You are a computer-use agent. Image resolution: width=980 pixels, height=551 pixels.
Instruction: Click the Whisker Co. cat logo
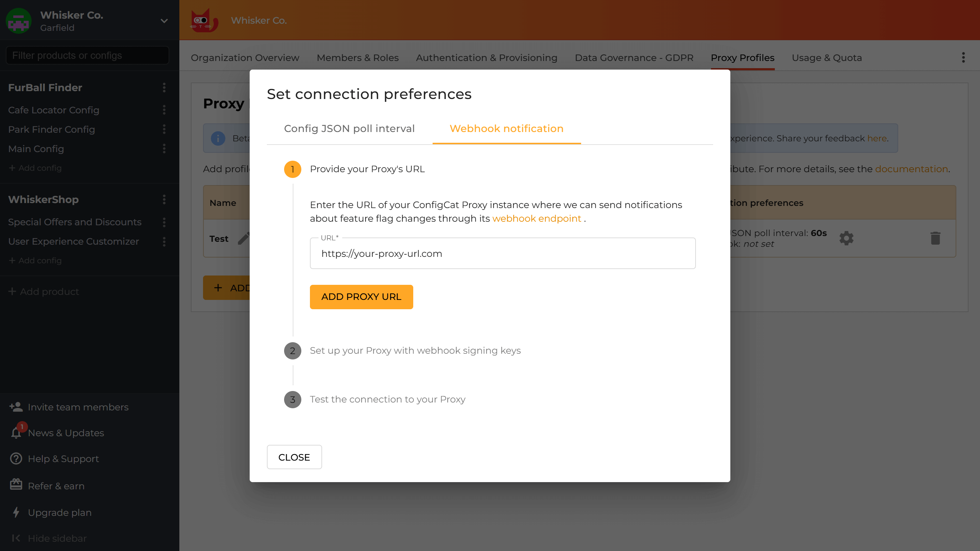pyautogui.click(x=204, y=20)
